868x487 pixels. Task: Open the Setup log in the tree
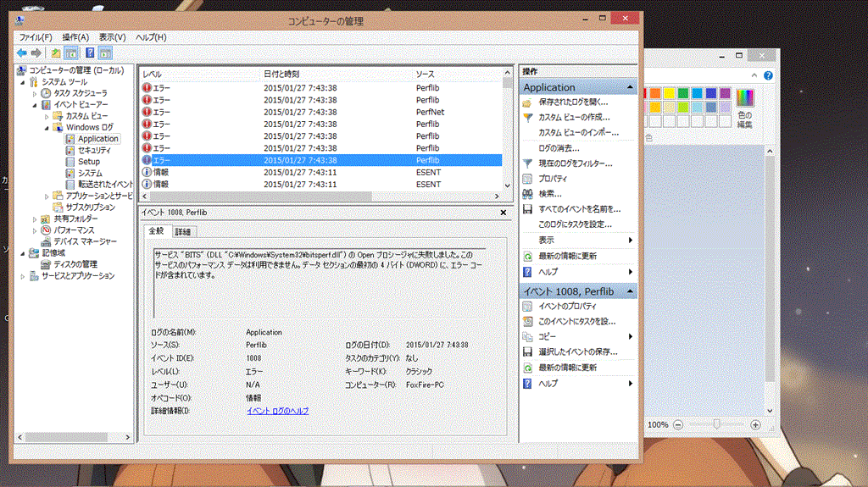point(88,162)
